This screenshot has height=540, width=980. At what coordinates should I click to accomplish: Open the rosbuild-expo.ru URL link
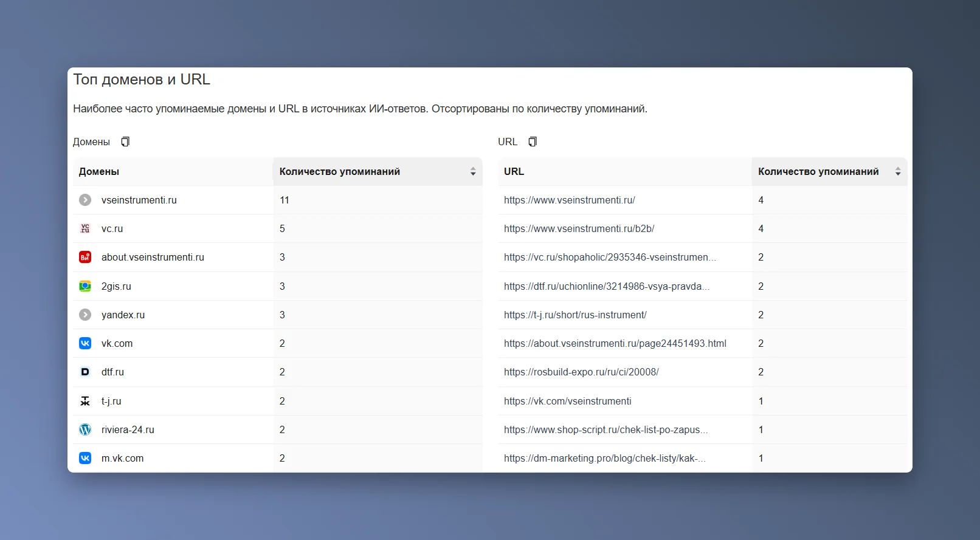point(581,372)
